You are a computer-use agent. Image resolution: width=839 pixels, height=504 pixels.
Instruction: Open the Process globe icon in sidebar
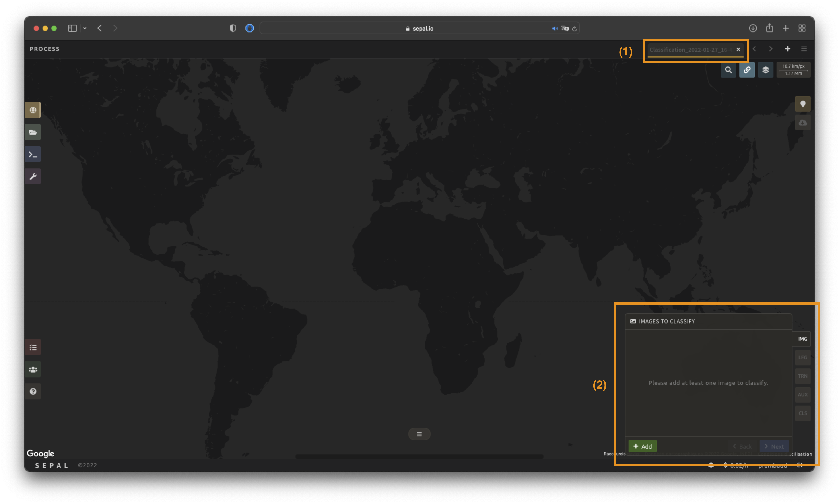tap(33, 110)
